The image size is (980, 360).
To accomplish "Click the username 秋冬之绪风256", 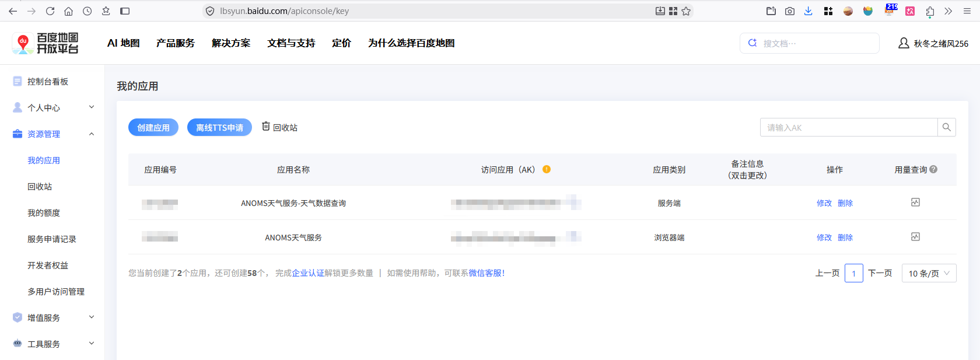I will pyautogui.click(x=941, y=44).
